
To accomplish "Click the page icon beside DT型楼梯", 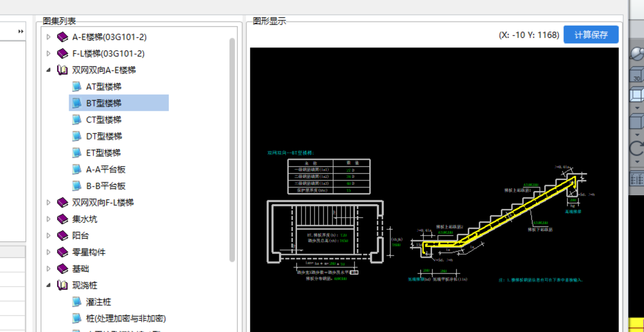I will (77, 136).
